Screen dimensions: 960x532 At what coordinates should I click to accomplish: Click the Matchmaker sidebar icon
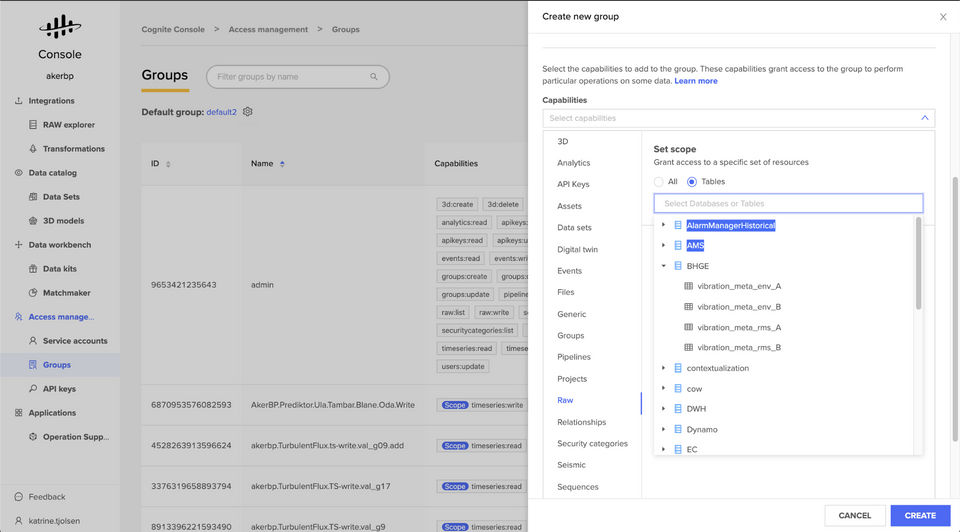click(x=33, y=293)
